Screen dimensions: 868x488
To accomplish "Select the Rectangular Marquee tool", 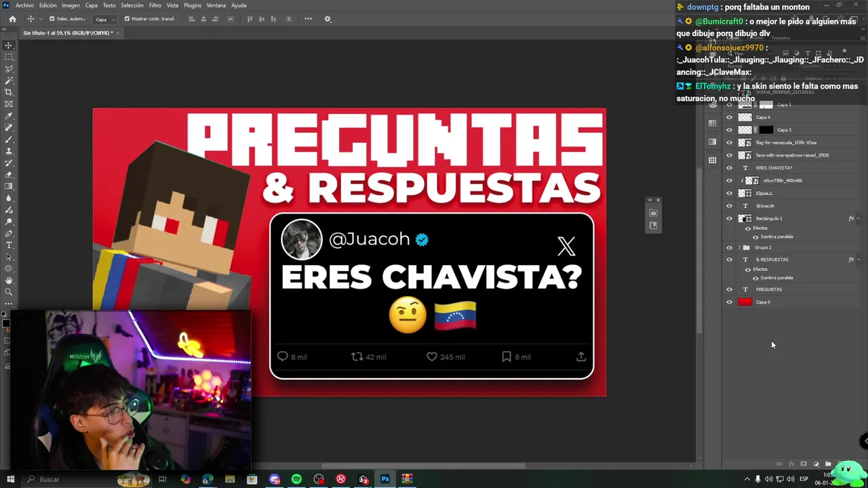I will (9, 57).
